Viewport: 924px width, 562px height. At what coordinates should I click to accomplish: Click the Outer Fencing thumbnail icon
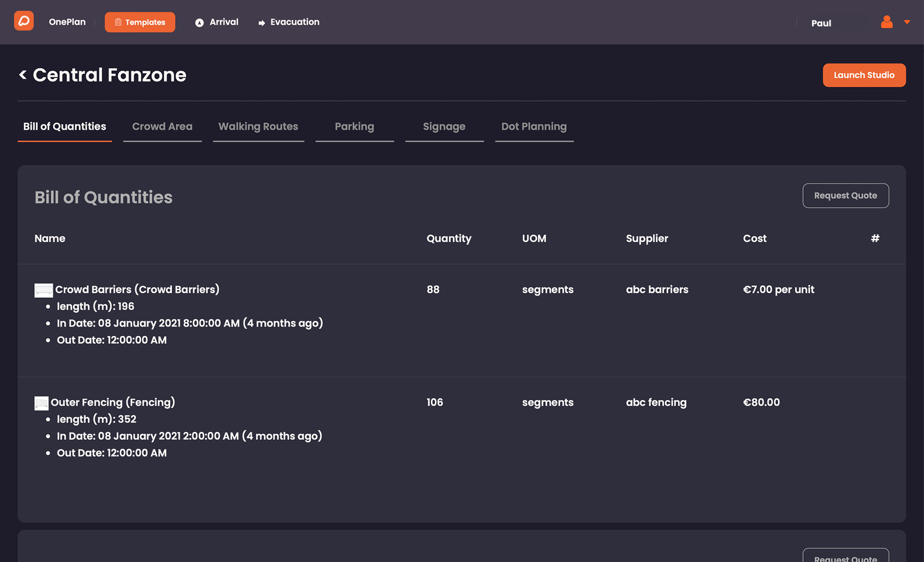click(41, 403)
